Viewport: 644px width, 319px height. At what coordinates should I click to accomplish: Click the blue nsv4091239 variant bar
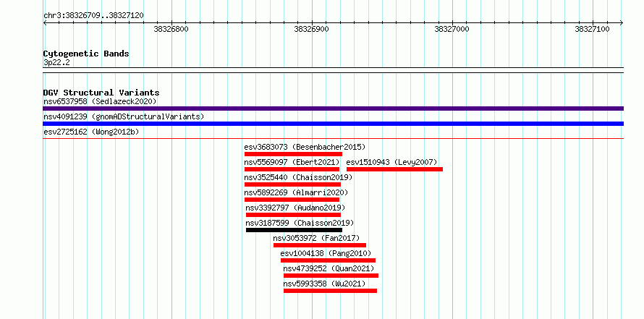(333, 124)
